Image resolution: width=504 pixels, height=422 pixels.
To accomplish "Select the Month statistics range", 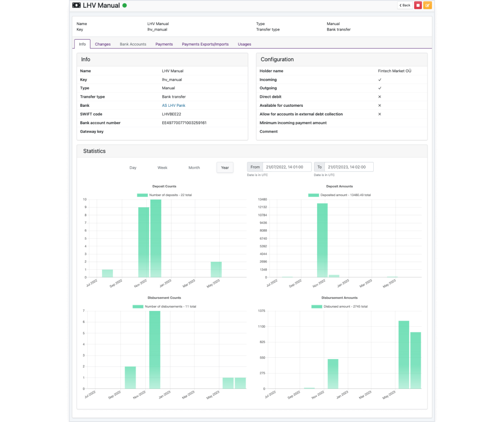I will coord(194,168).
